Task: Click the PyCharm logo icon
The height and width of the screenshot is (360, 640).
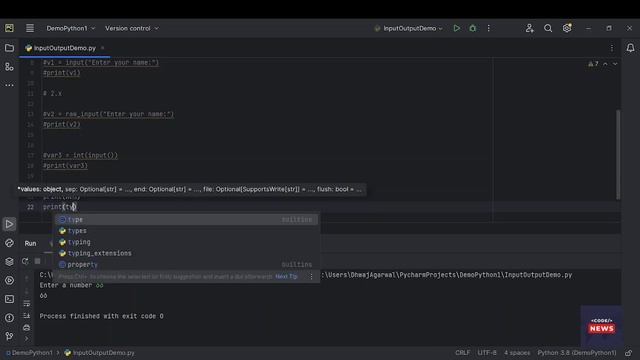Action: coord(9,28)
